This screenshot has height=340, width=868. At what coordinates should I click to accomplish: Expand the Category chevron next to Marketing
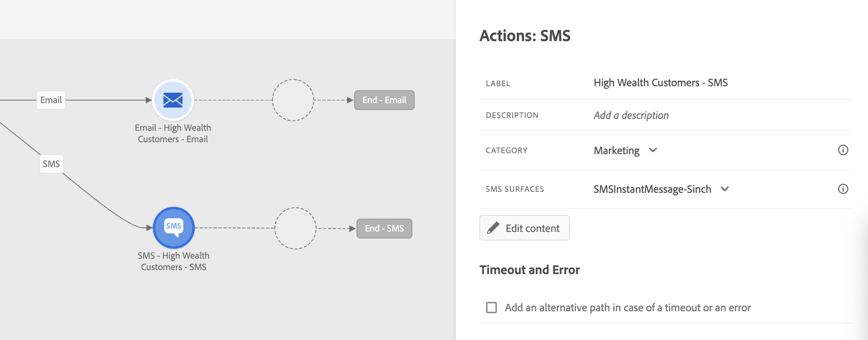[653, 150]
